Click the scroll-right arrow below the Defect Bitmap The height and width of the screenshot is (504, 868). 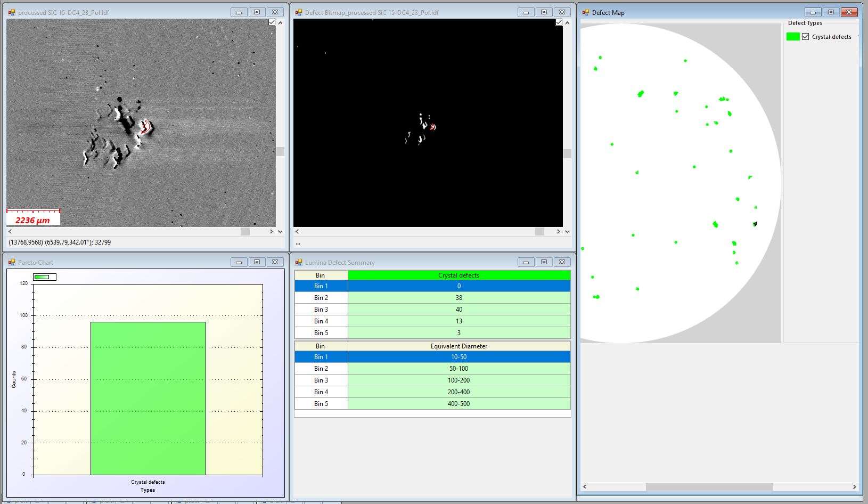pyautogui.click(x=558, y=231)
